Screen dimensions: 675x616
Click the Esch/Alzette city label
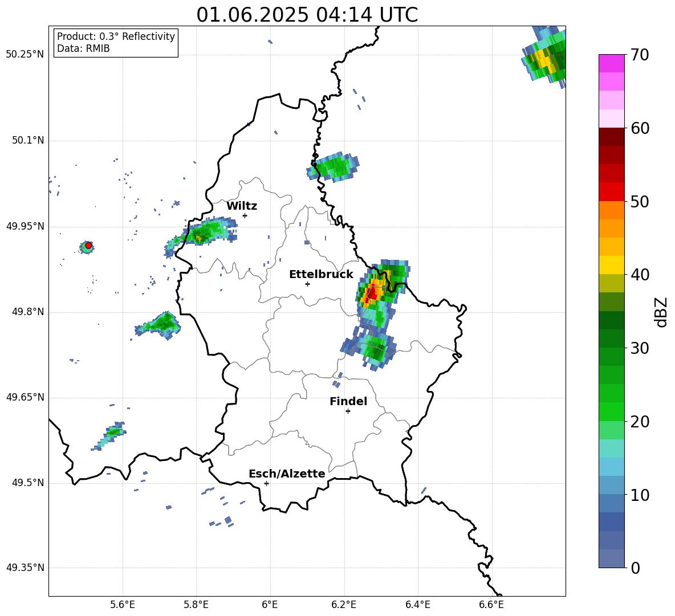[287, 474]
